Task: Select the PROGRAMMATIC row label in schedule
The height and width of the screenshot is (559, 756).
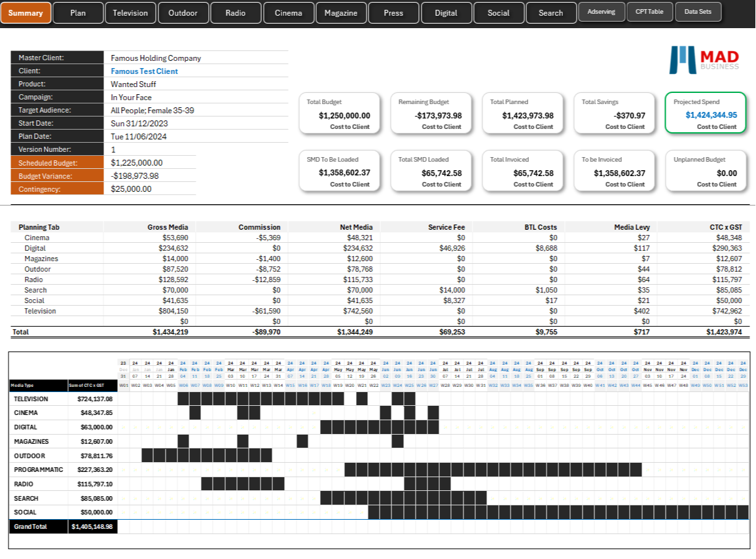Action: coord(38,470)
